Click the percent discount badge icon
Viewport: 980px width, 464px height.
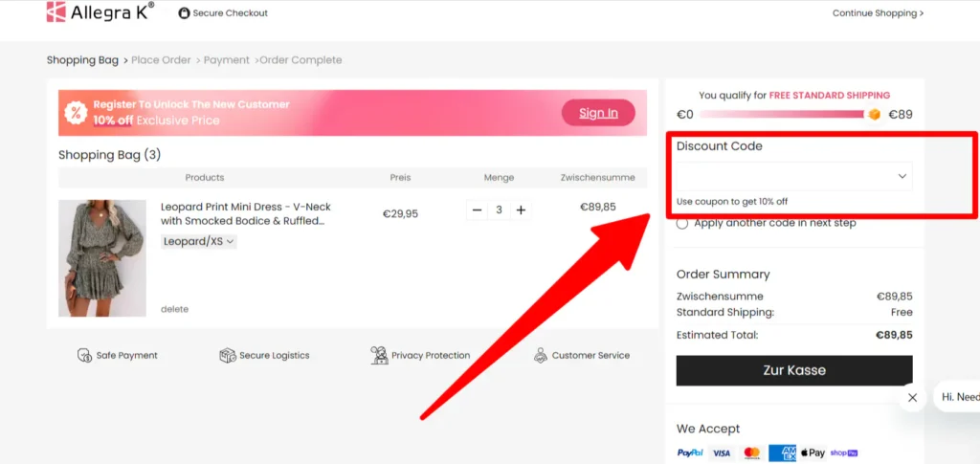pos(76,113)
